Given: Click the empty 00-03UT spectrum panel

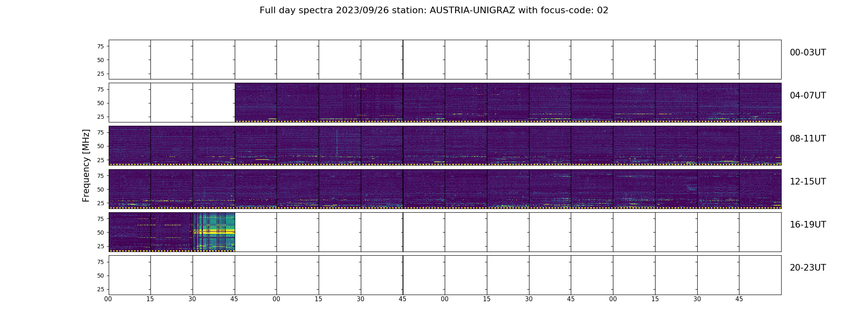Looking at the screenshot, I should [x=445, y=60].
